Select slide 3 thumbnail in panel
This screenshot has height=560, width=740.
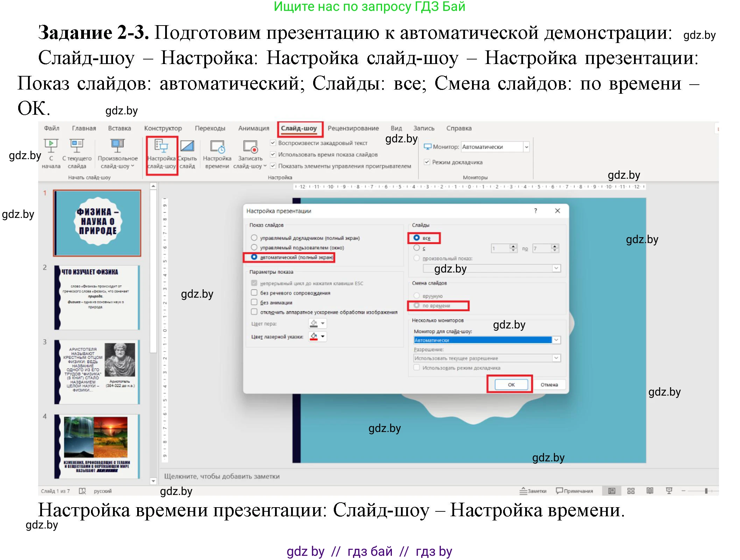click(97, 371)
